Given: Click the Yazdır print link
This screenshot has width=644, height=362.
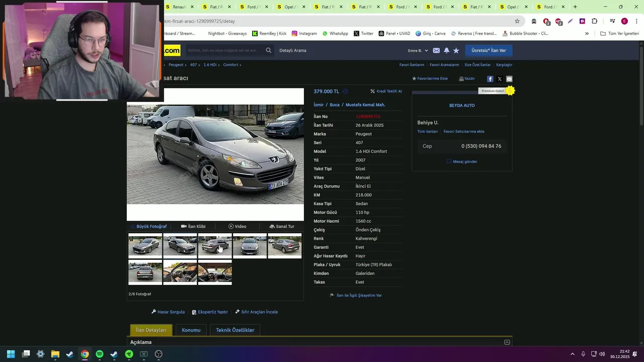Looking at the screenshot, I should (467, 78).
